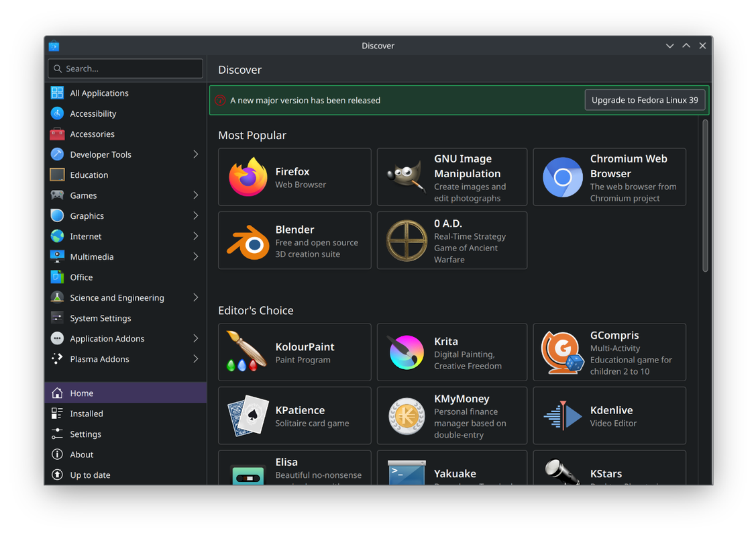
Task: Click the Discover app icon in title bar
Action: [x=54, y=46]
